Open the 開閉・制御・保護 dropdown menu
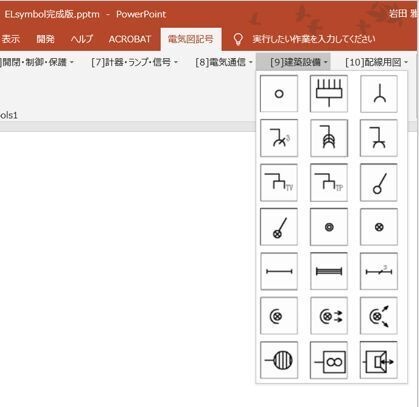The width and height of the screenshot is (419, 407). tap(37, 62)
